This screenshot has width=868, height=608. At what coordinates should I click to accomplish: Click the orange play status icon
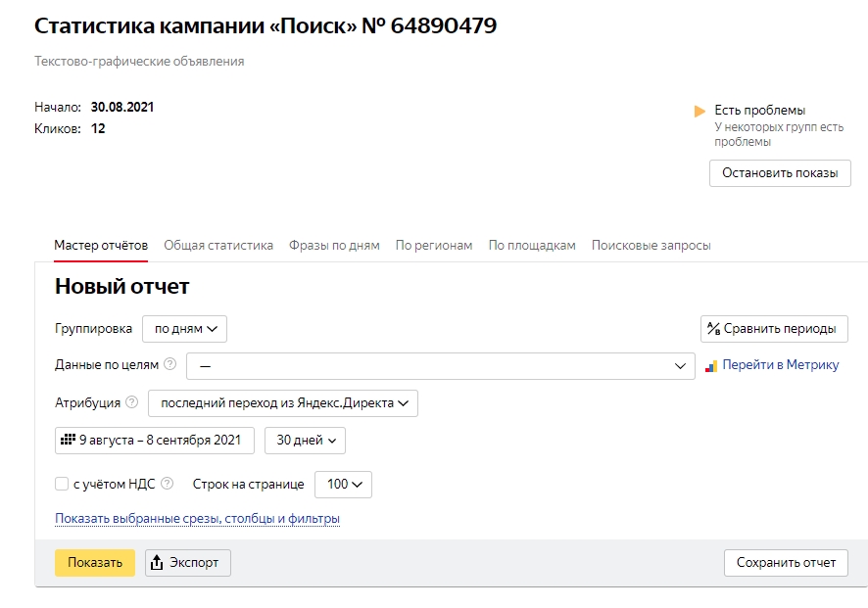click(x=699, y=112)
